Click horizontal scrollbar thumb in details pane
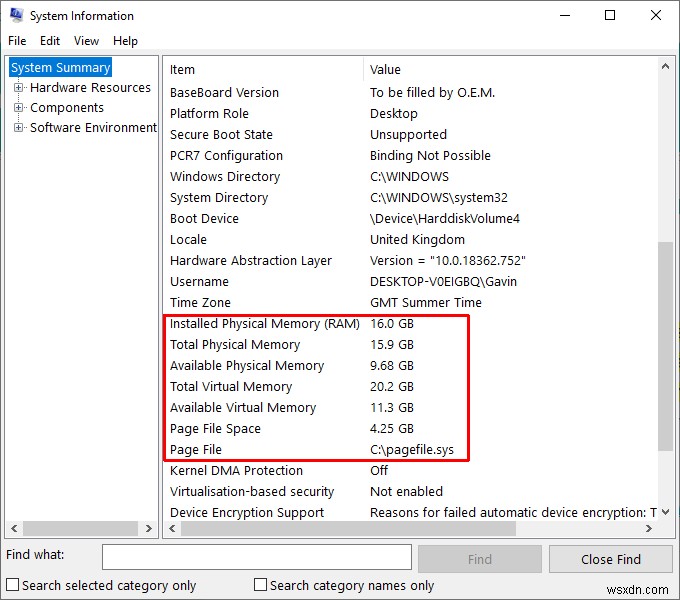This screenshot has height=600, width=680. (x=349, y=528)
